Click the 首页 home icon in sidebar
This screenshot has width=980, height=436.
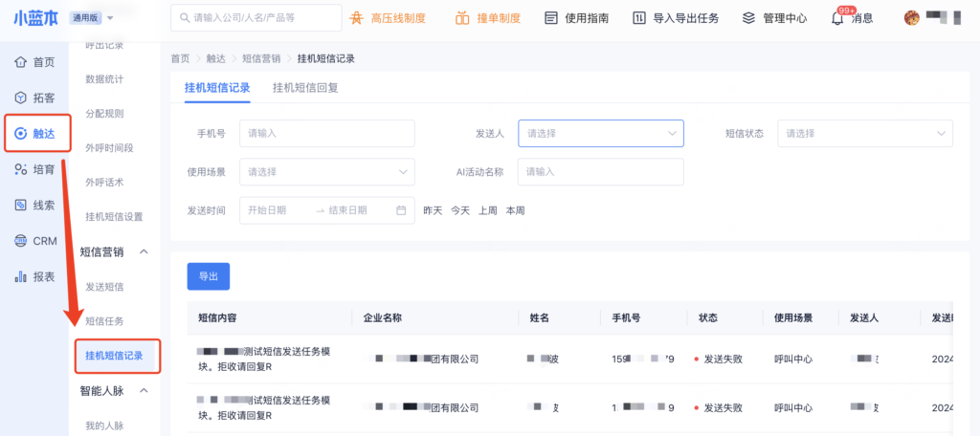point(20,62)
